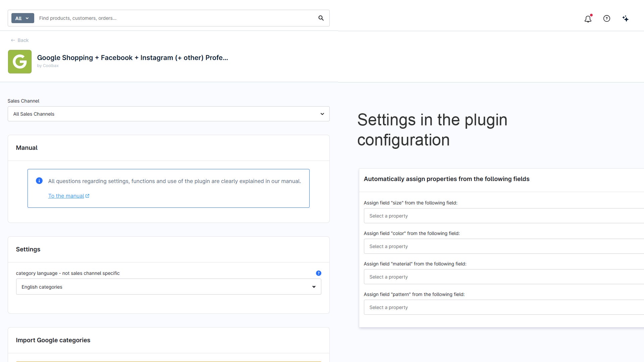Select a property for size field
This screenshot has width=644, height=362.
tap(504, 216)
